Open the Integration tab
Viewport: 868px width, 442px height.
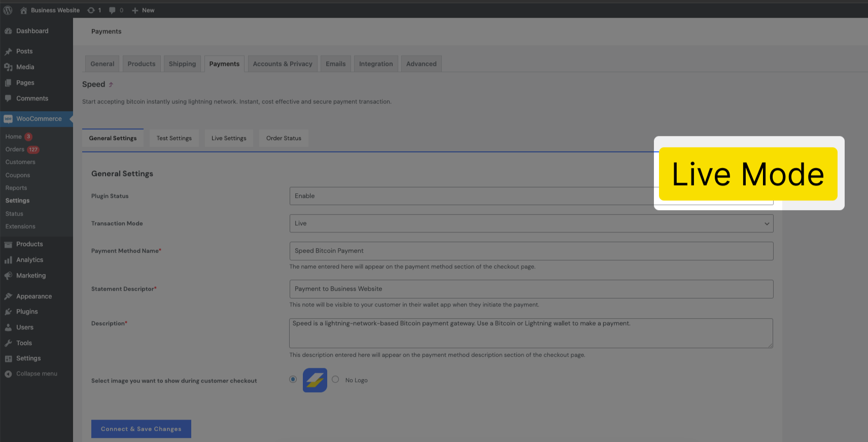(376, 64)
